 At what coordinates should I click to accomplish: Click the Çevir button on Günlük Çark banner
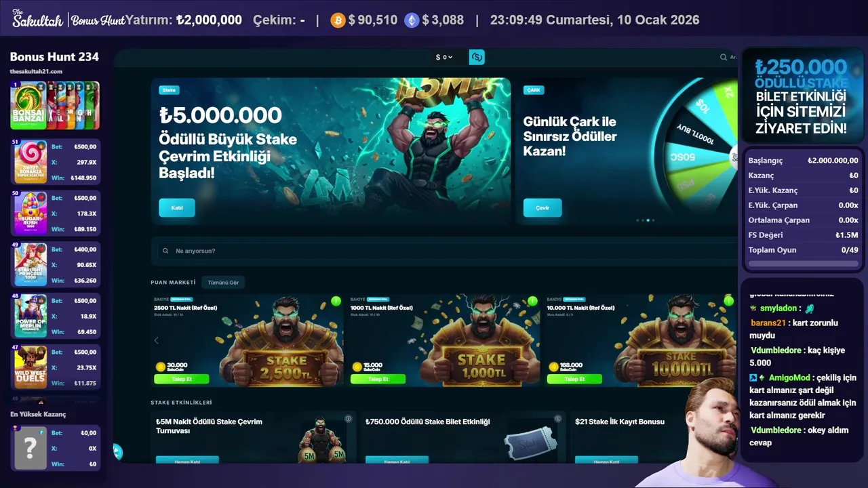tap(542, 207)
